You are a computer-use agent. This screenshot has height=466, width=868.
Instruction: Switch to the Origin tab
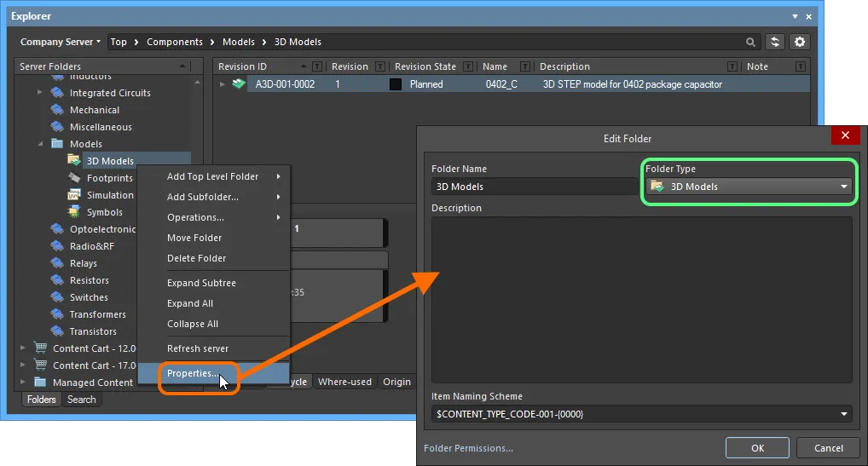(397, 382)
